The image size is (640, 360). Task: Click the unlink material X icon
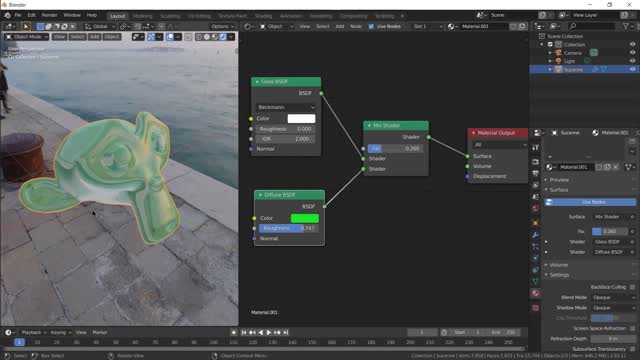tap(616, 167)
